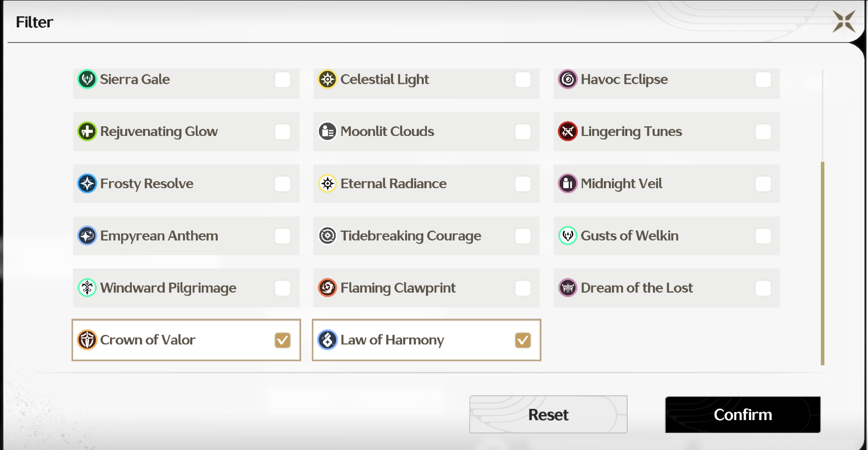868x450 pixels.
Task: Click the filter list scrollbar thumb
Action: 822,263
